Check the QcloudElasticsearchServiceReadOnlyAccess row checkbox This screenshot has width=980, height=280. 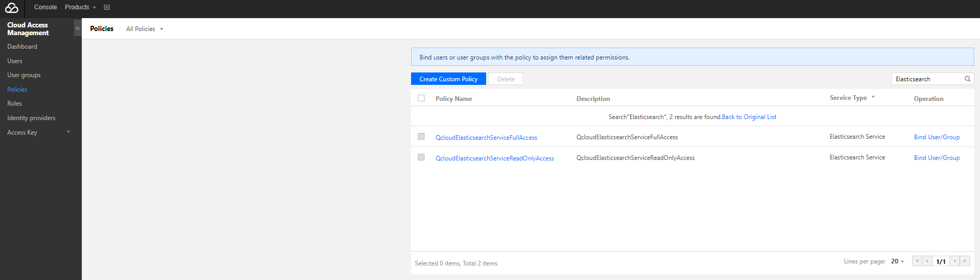click(421, 157)
